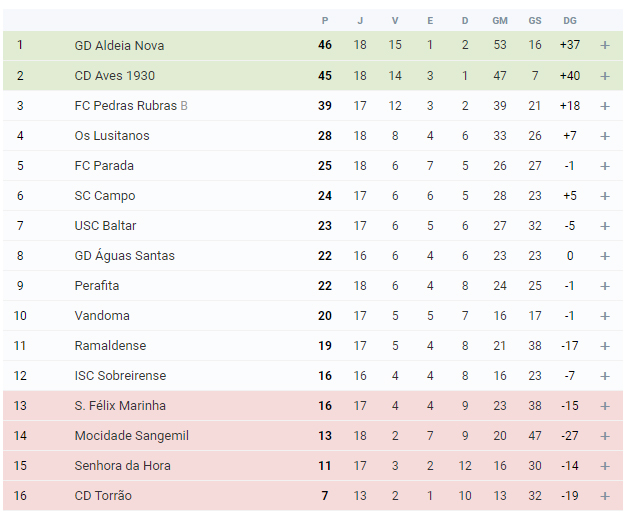This screenshot has height=517, width=626.
Task: Expand GD Aldeia Nova row with plus icon
Action: [604, 46]
